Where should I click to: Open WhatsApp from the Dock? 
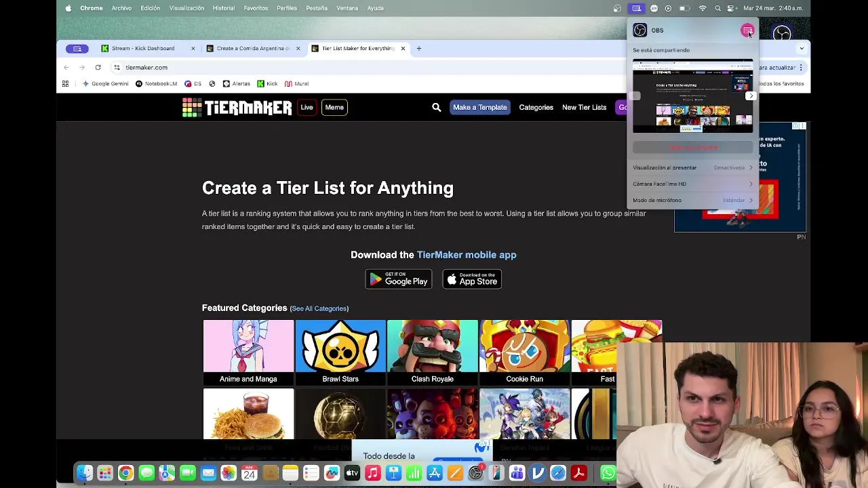pyautogui.click(x=608, y=473)
